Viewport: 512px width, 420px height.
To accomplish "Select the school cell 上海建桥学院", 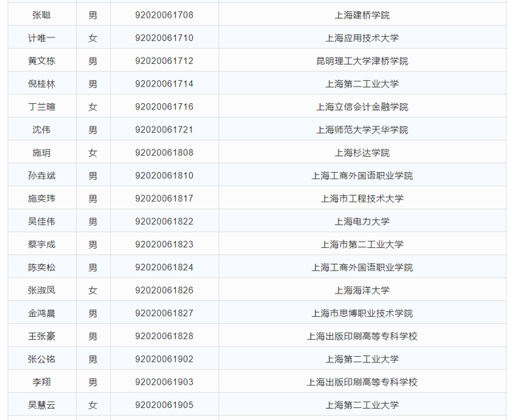I will pos(362,15).
